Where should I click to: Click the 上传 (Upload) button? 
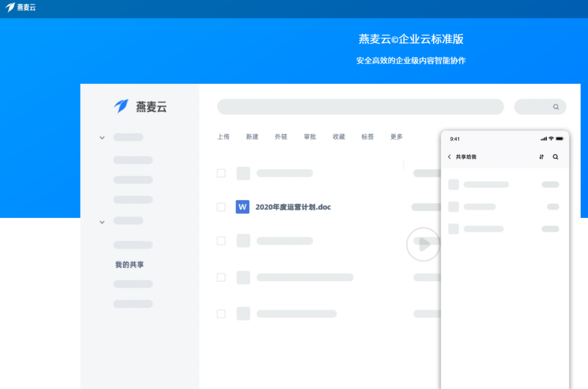pos(223,137)
